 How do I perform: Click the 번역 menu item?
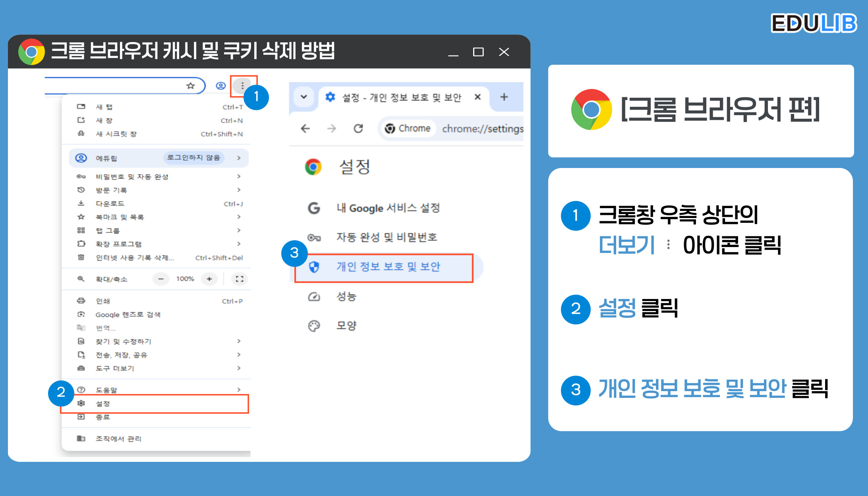(157, 328)
